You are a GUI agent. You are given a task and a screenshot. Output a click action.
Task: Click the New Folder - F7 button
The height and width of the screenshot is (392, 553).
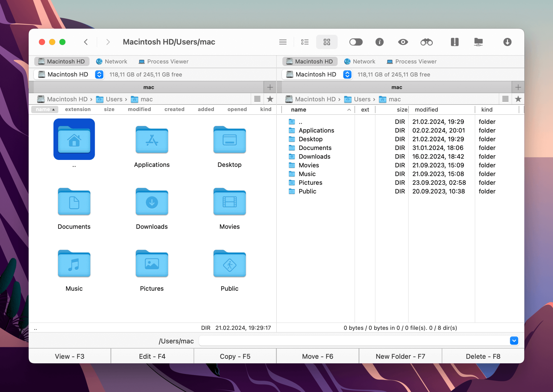click(400, 356)
